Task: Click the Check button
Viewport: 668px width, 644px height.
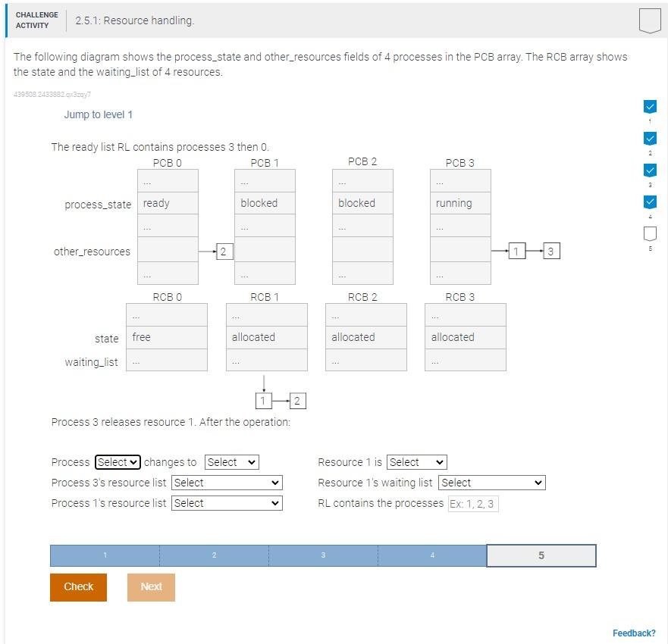Action: (x=78, y=586)
